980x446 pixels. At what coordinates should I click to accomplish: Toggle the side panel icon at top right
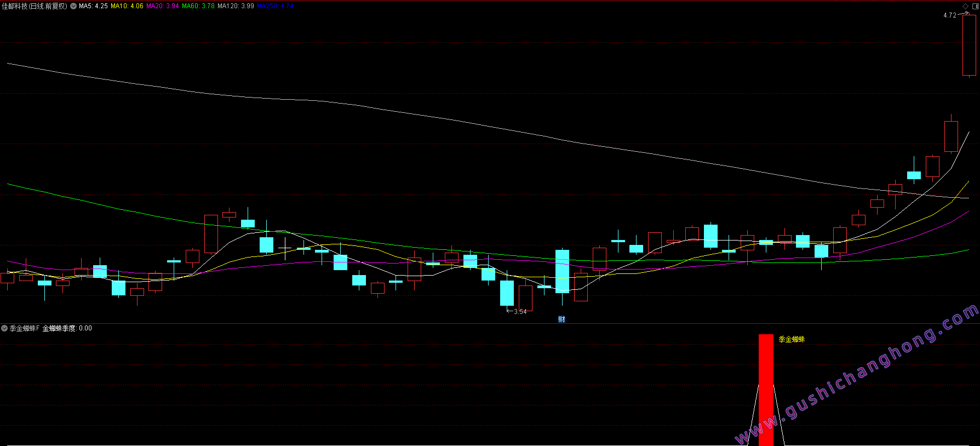[x=975, y=6]
